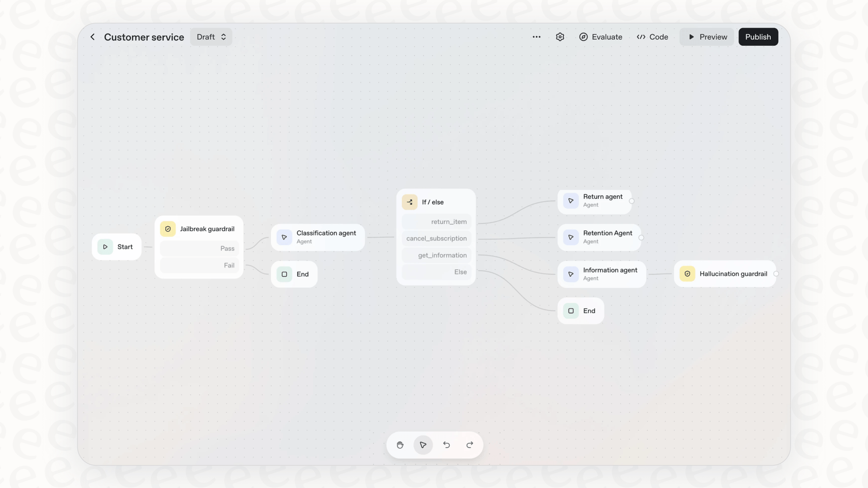Open the more options ellipsis menu

(536, 37)
